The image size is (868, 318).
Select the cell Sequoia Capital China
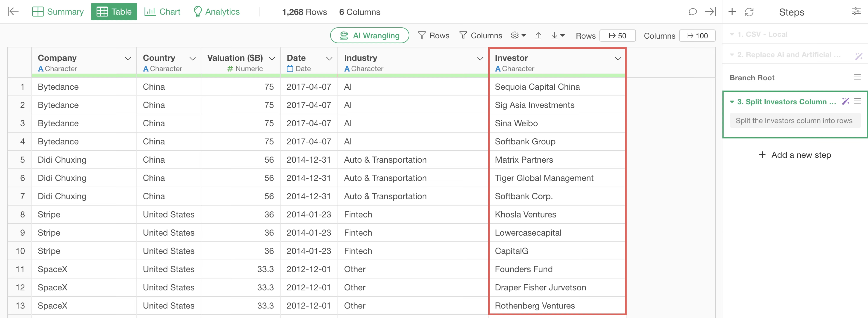click(557, 87)
